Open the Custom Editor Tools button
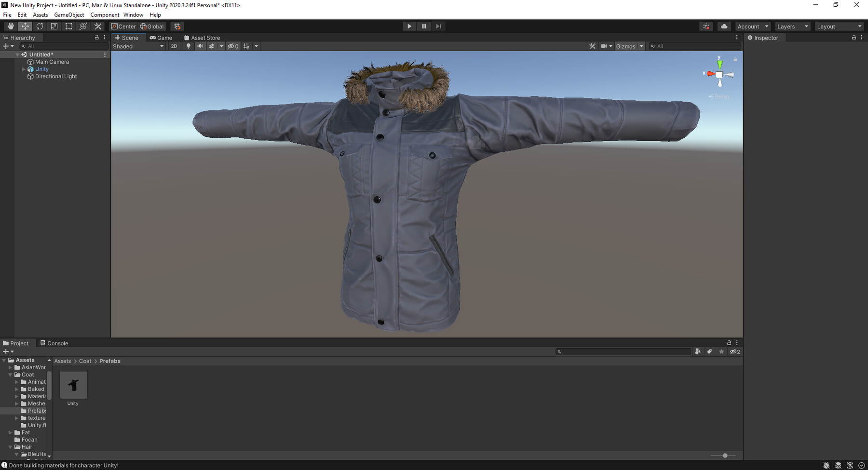Image resolution: width=868 pixels, height=470 pixels. [x=97, y=26]
